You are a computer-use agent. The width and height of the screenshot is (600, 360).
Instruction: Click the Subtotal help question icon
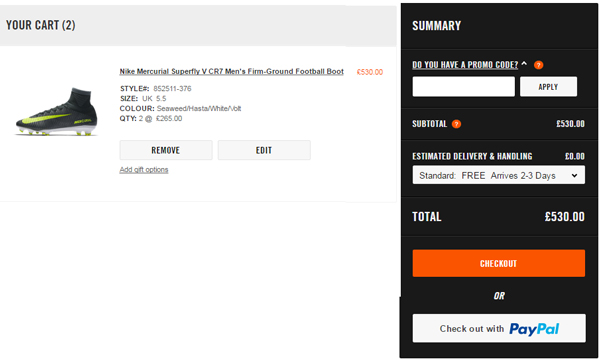456,124
